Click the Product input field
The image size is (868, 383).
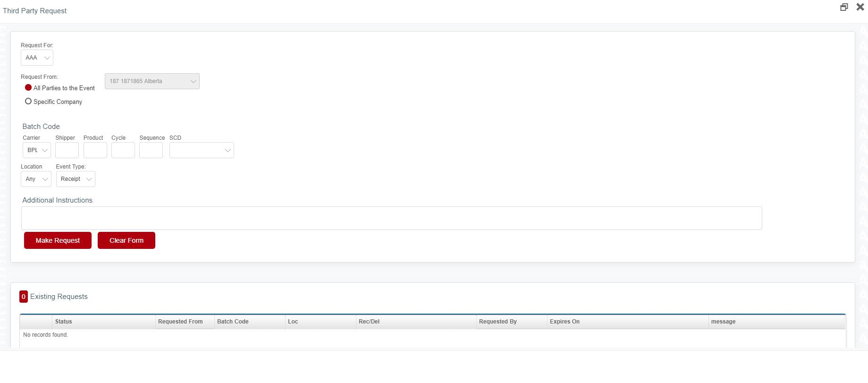(x=95, y=150)
